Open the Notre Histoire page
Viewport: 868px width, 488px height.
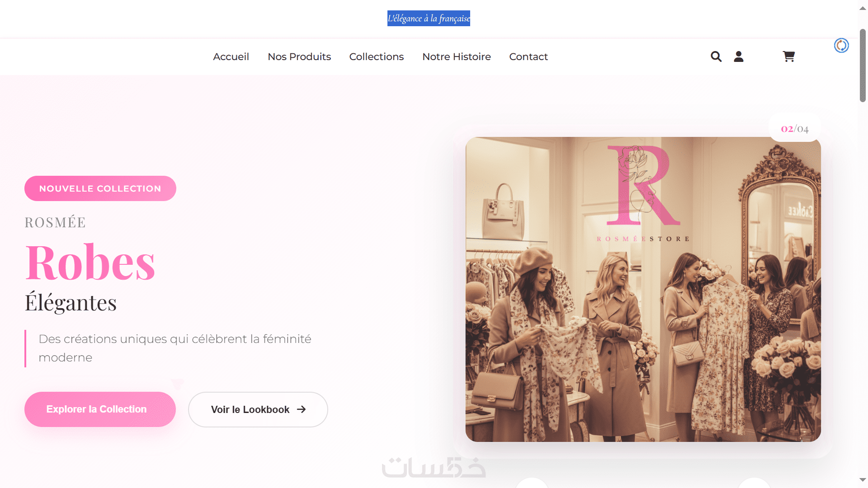coord(456,57)
